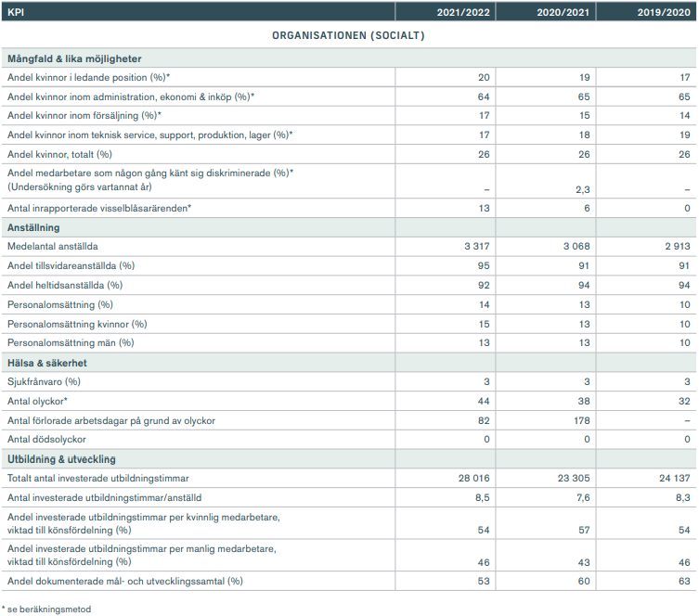The width and height of the screenshot is (699, 616).
Task: Select value 13 in visselblåsarärenden 2021/2022
Action: click(x=485, y=209)
